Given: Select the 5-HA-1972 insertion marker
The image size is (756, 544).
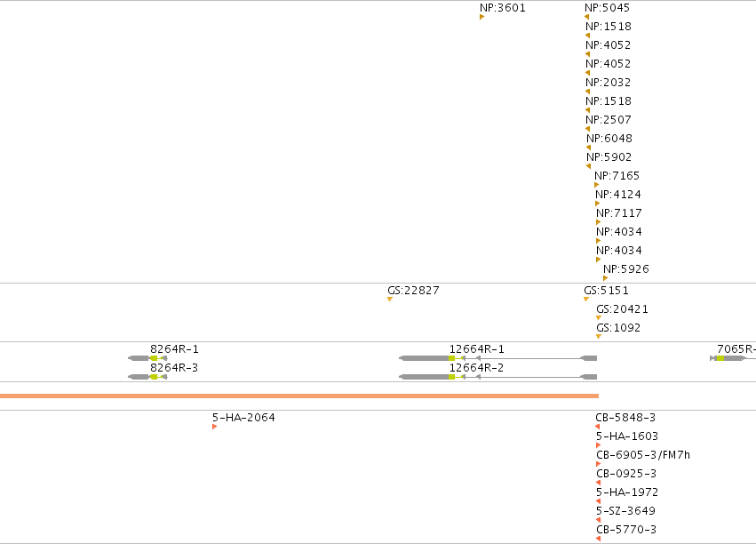Looking at the screenshot, I should tap(599, 501).
